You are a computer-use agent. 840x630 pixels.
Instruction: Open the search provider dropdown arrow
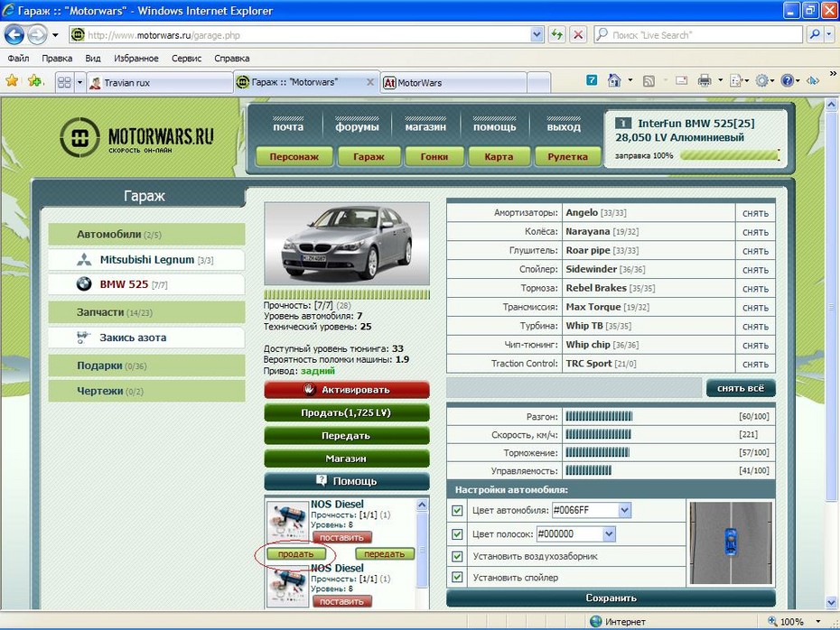[829, 35]
